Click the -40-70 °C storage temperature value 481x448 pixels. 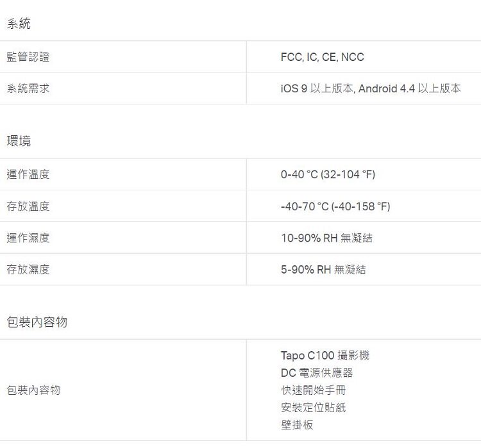coord(335,206)
